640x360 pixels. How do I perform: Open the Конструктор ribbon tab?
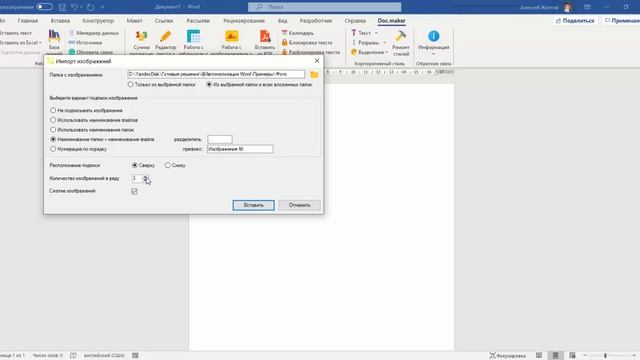(x=98, y=20)
